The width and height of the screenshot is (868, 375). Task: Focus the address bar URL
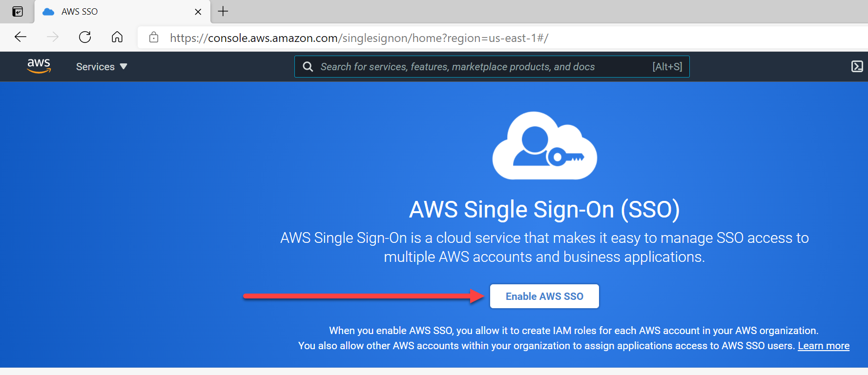pos(359,38)
